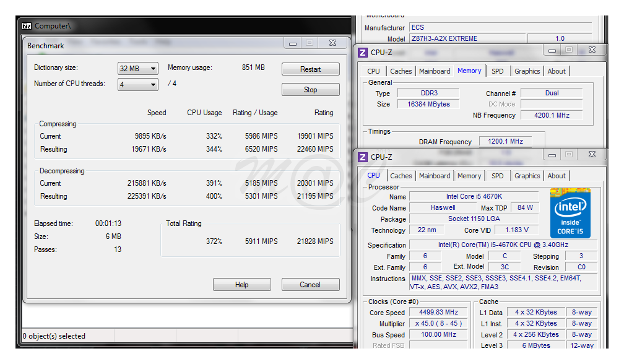
Task: Click the DRAM Frequency value field
Action: tap(505, 142)
